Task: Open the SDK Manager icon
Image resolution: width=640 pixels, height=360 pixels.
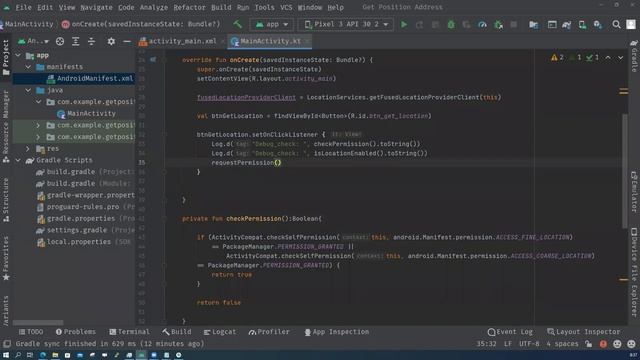Action: [x=598, y=24]
